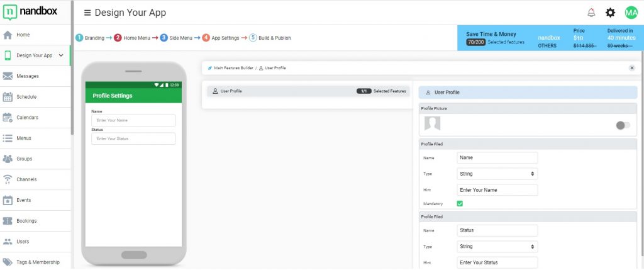Click step 5 Build & Publish circle
The width and height of the screenshot is (644, 270).
(x=253, y=38)
